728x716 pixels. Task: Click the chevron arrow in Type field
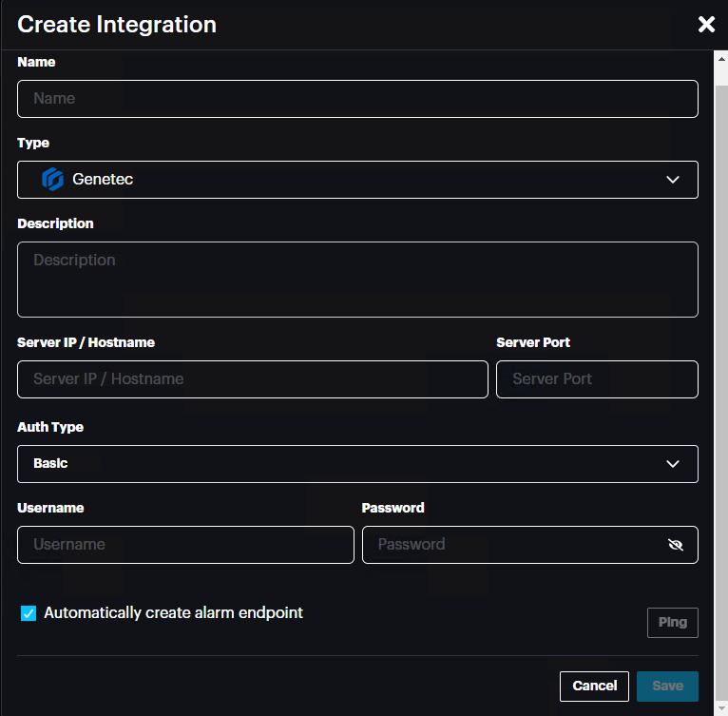[x=673, y=180]
